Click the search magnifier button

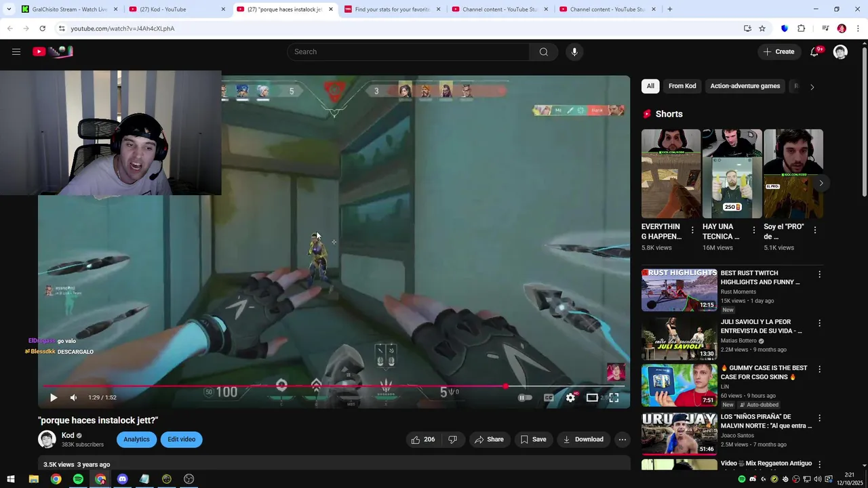click(544, 52)
